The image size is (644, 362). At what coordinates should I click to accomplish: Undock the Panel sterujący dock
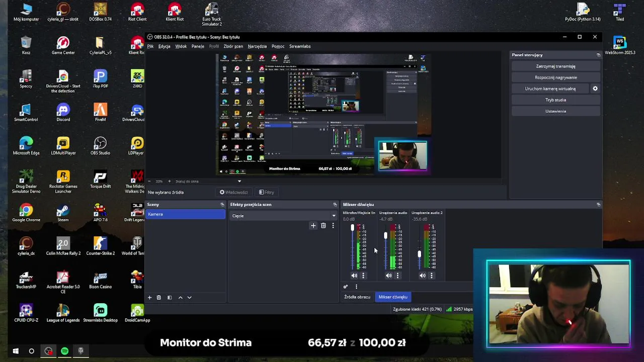[598, 55]
